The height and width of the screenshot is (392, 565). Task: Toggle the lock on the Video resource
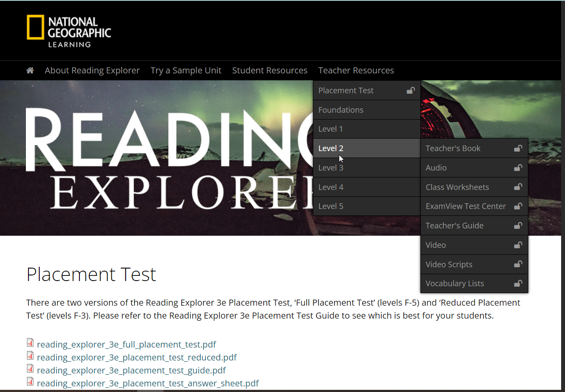518,245
